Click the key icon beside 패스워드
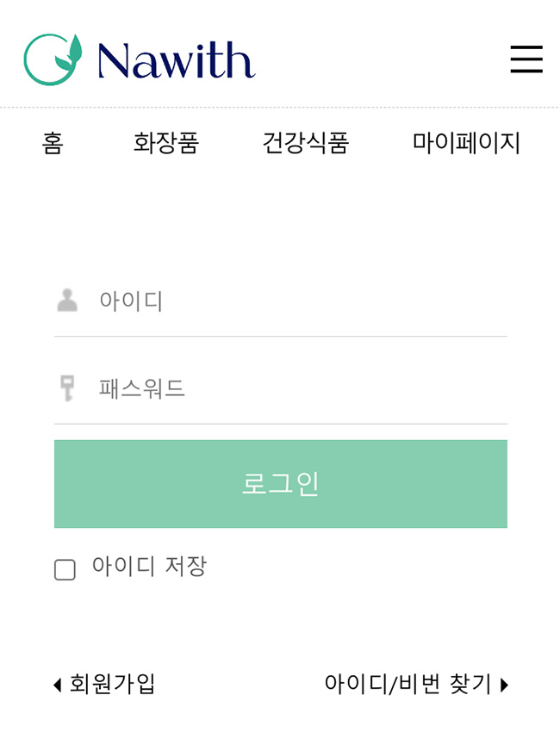This screenshot has width=560, height=732. (x=67, y=388)
